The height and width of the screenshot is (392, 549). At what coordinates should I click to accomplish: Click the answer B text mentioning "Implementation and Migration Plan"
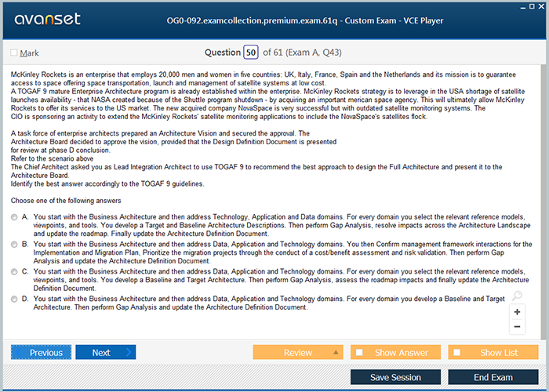point(282,252)
